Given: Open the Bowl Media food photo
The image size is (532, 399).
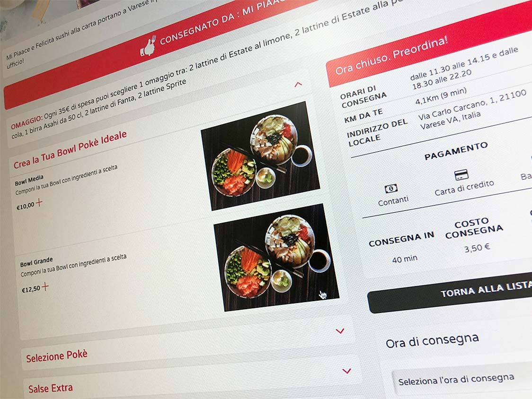Looking at the screenshot, I should (260, 156).
